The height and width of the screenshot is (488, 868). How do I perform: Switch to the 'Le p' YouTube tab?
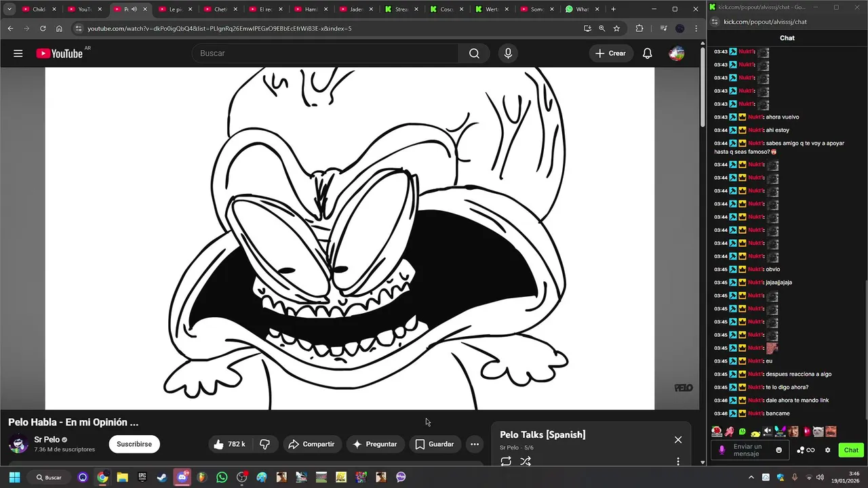[176, 9]
